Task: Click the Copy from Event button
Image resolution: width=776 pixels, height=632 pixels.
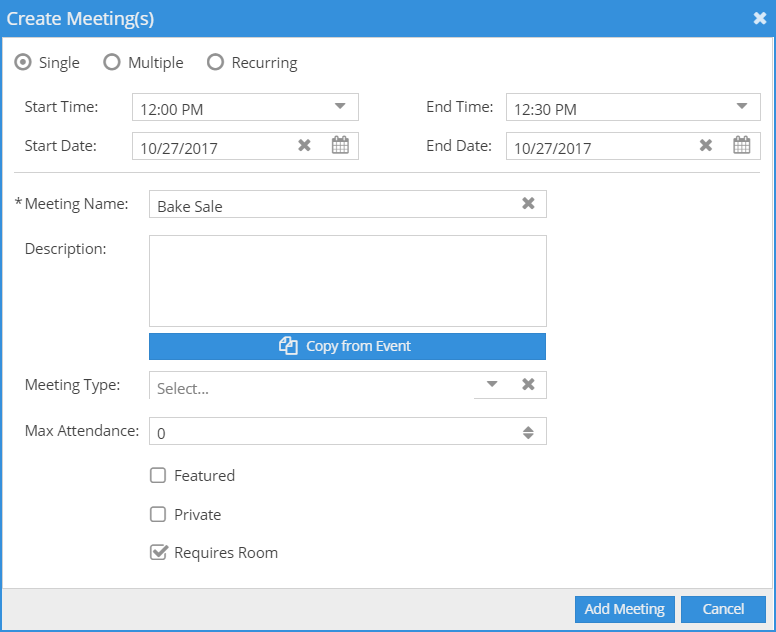Action: click(x=347, y=346)
